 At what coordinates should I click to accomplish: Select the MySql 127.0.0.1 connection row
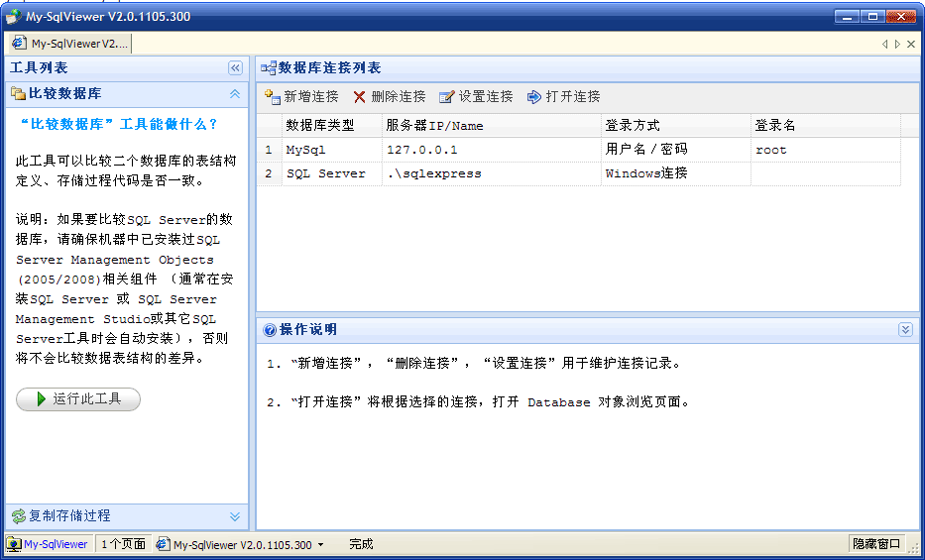click(421, 150)
